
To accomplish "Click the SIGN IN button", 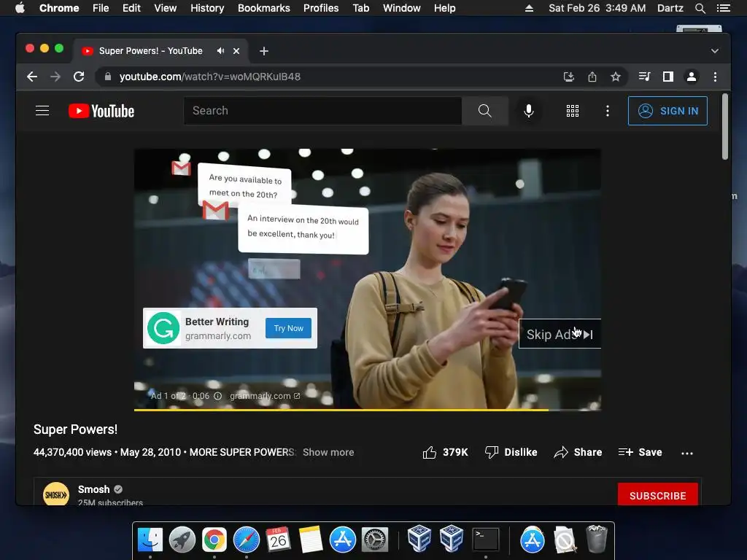I will [x=667, y=111].
